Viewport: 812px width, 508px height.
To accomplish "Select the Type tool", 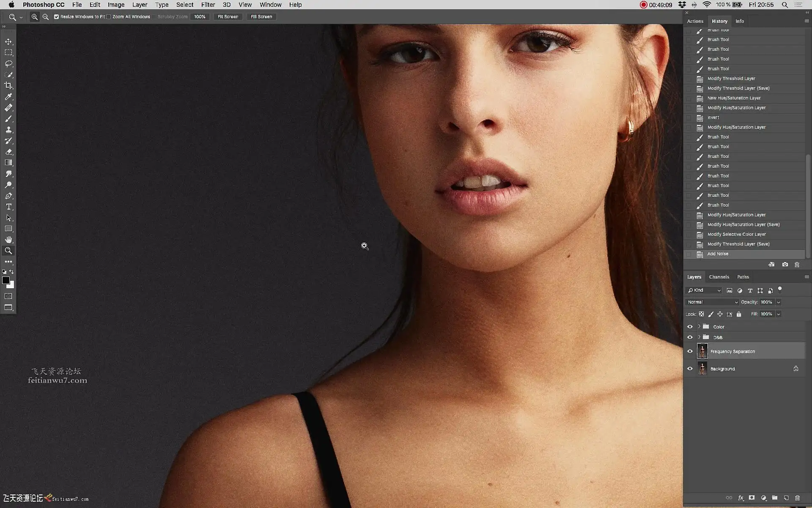I will click(8, 207).
